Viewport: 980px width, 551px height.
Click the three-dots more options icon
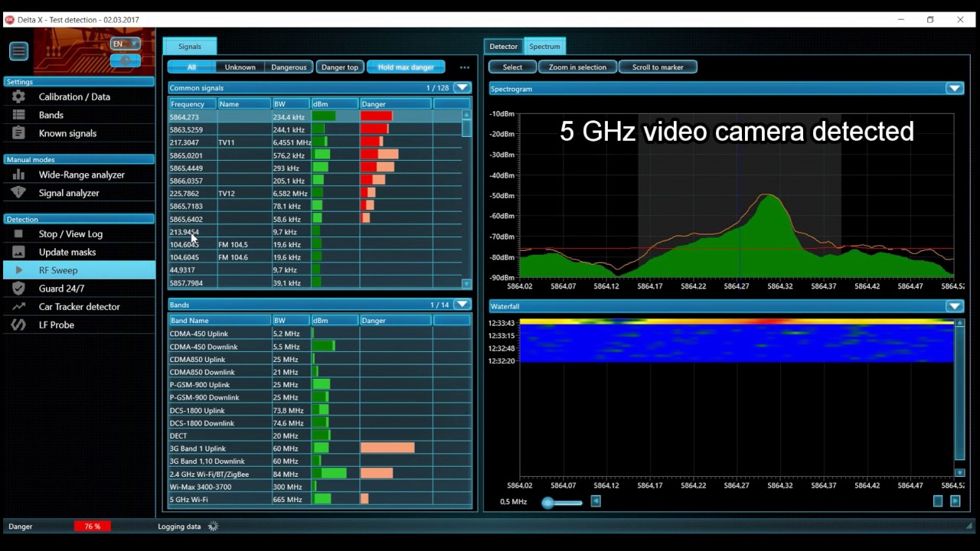tap(465, 67)
